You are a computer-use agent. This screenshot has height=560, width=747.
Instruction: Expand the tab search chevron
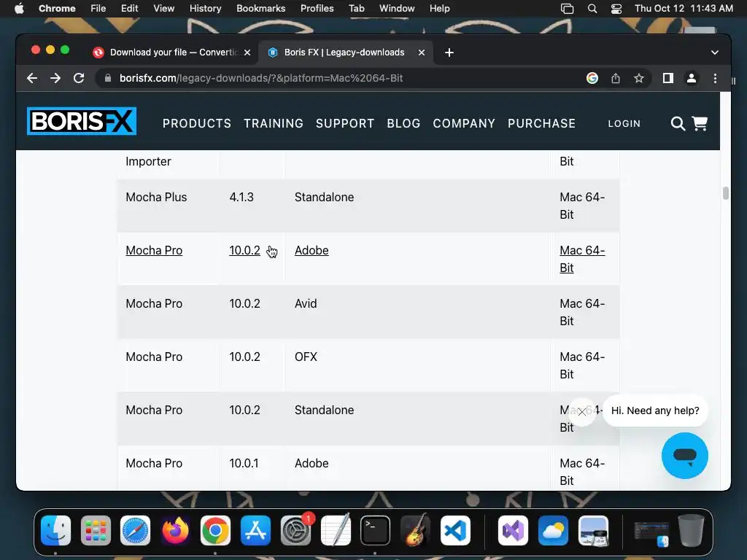[x=714, y=52]
